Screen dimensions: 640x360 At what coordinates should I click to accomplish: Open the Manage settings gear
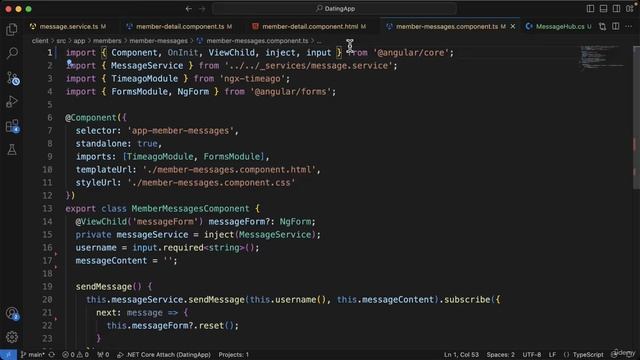pos(12,337)
